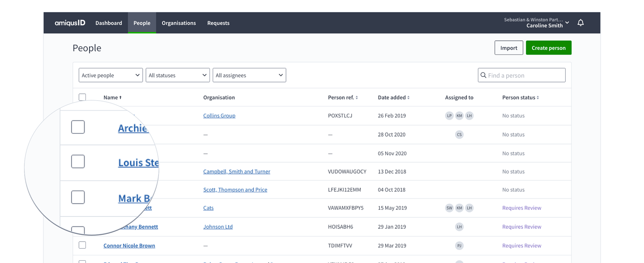This screenshot has height=263, width=644.
Task: Expand the Caroline Smith account menu
Action: (x=537, y=23)
